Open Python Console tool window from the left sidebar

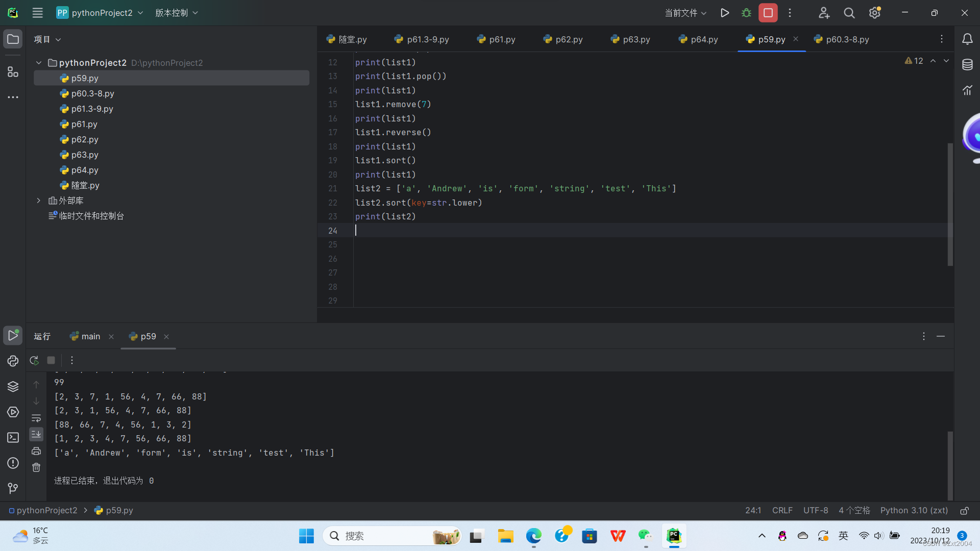(x=13, y=361)
